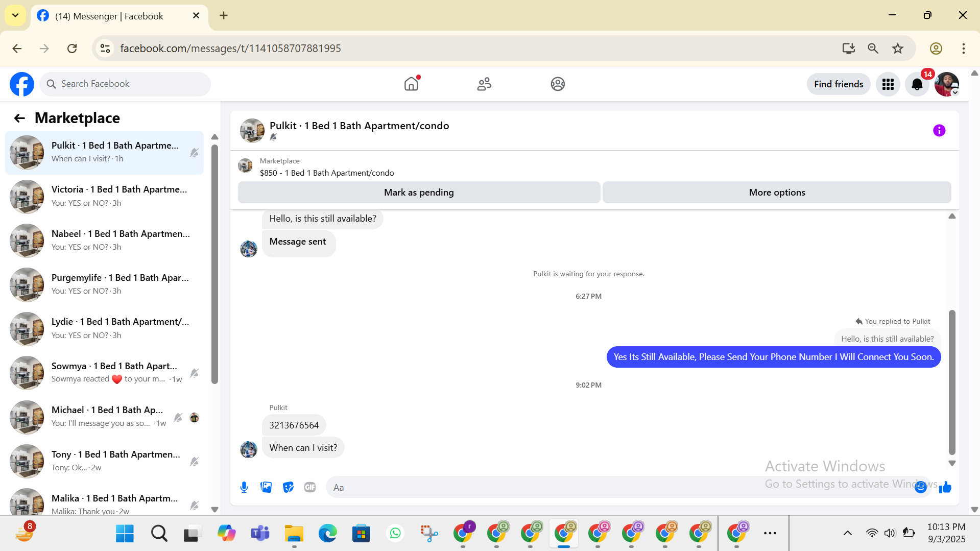Click bookmark star in address bar
This screenshot has height=551, width=980.
click(x=898, y=49)
